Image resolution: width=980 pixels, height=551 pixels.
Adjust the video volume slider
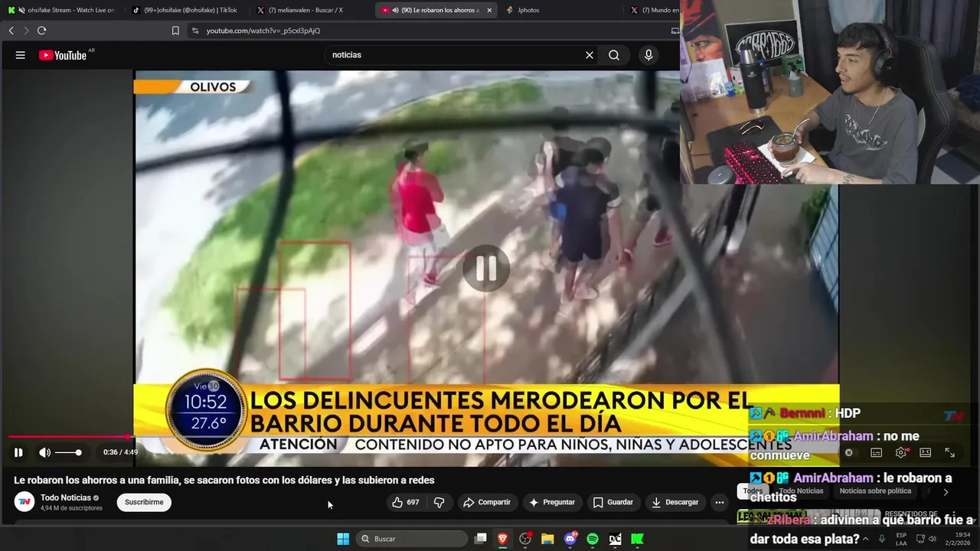pyautogui.click(x=68, y=452)
